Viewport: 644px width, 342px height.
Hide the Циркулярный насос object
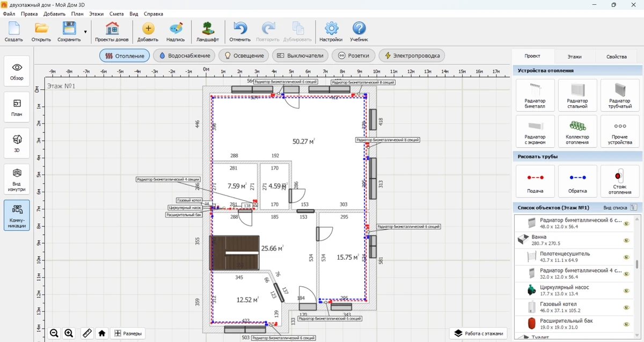[x=626, y=291]
